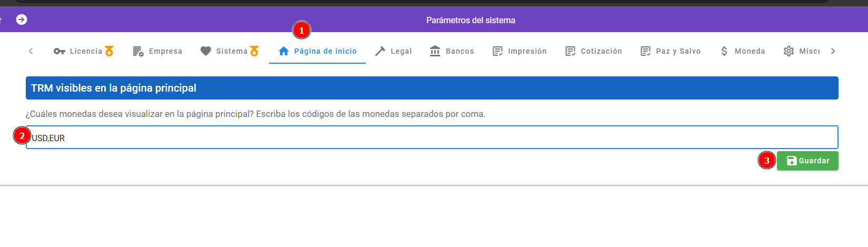
Task: Click the gear icon on the Misc tab
Action: pyautogui.click(x=789, y=51)
